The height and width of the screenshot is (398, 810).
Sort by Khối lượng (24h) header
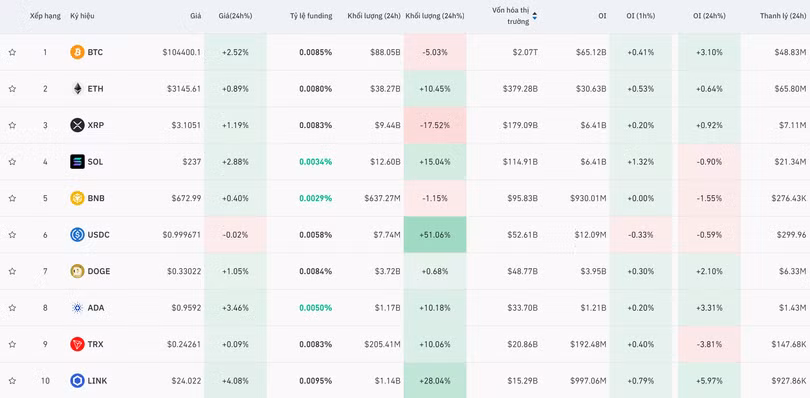tap(374, 16)
